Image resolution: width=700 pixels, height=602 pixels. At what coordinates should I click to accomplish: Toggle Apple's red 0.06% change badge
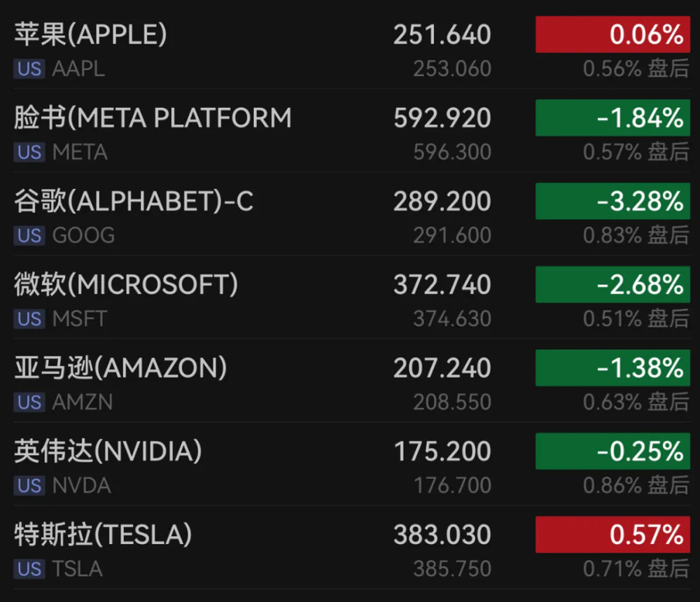click(612, 35)
